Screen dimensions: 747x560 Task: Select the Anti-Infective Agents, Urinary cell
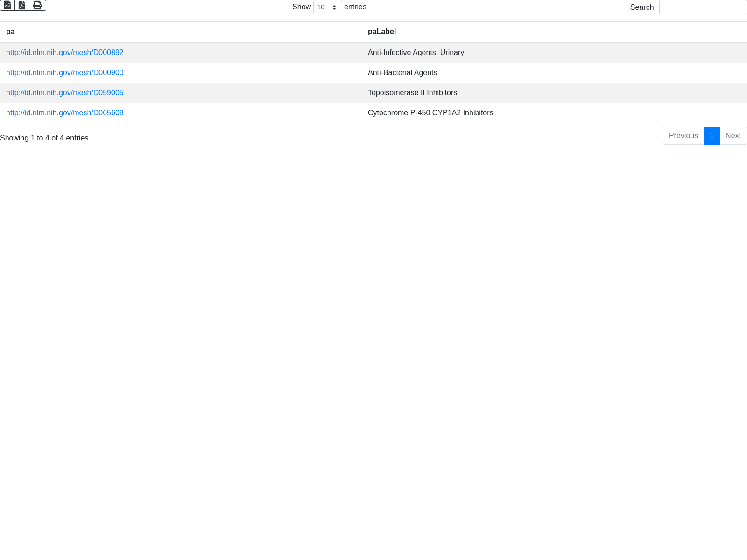(416, 53)
